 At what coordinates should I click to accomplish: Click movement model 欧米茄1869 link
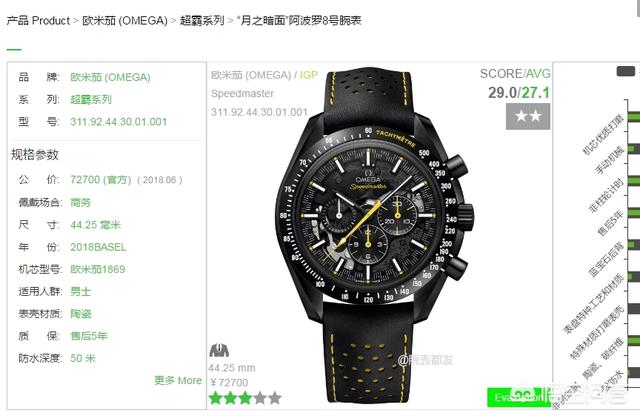coord(98,269)
